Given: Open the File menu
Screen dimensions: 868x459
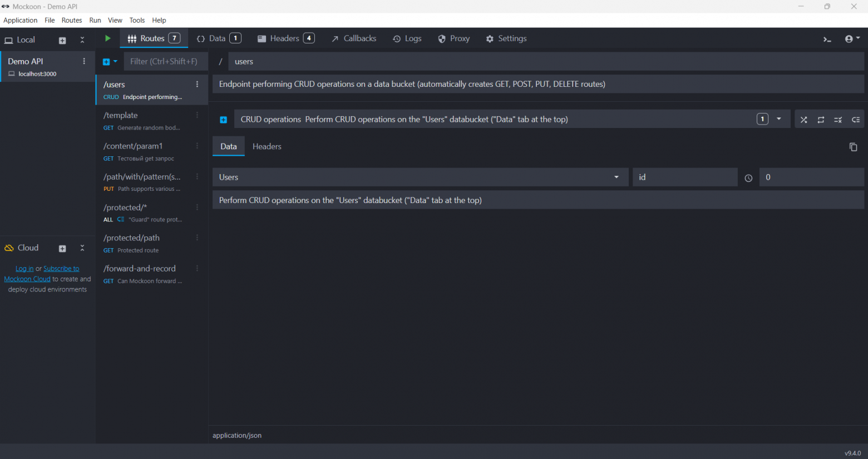Looking at the screenshot, I should tap(50, 20).
